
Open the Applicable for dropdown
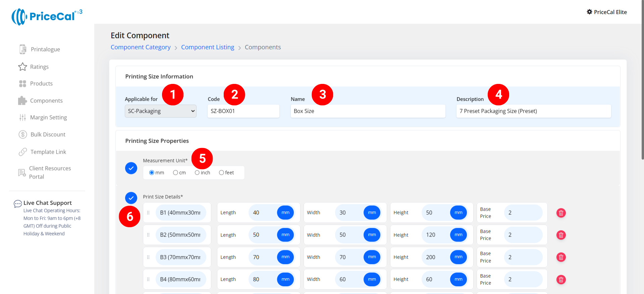point(160,111)
